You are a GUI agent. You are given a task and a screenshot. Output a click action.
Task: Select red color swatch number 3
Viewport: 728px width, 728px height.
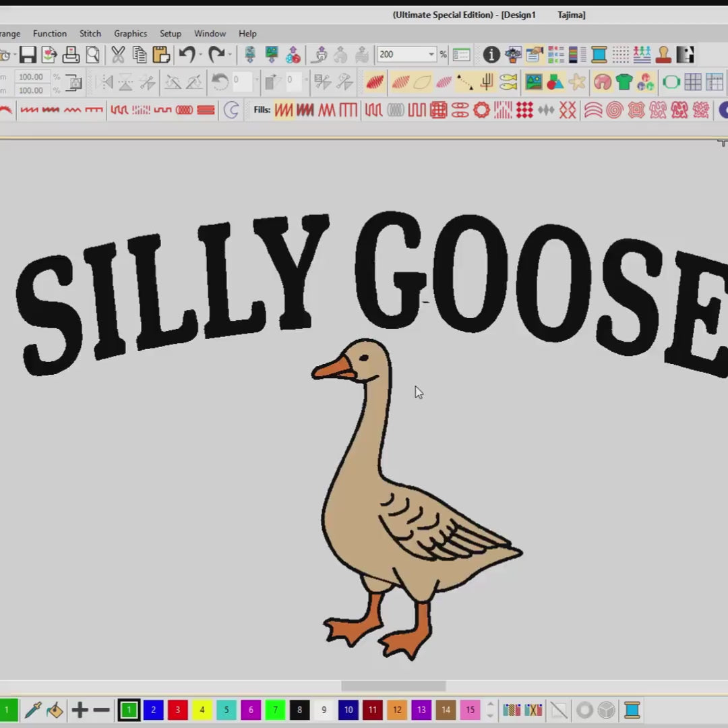[177, 710]
